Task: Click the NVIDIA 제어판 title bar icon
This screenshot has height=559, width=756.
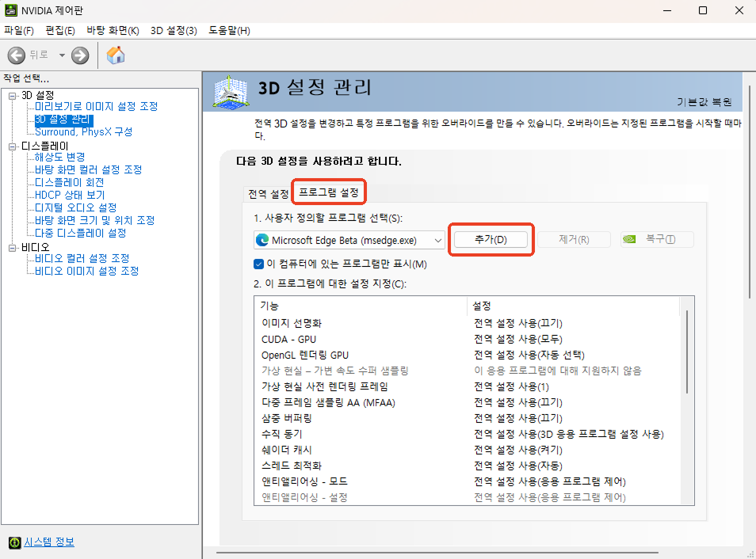Action: (10, 10)
